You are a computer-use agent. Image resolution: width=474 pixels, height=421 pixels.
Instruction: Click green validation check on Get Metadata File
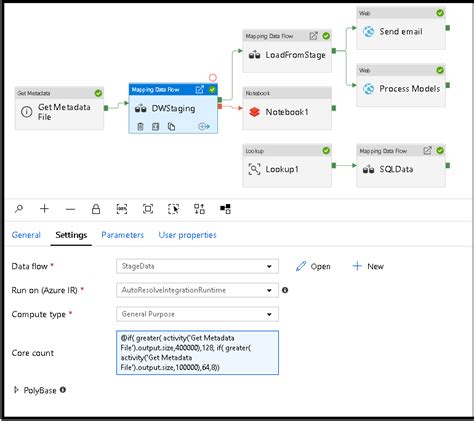click(98, 93)
